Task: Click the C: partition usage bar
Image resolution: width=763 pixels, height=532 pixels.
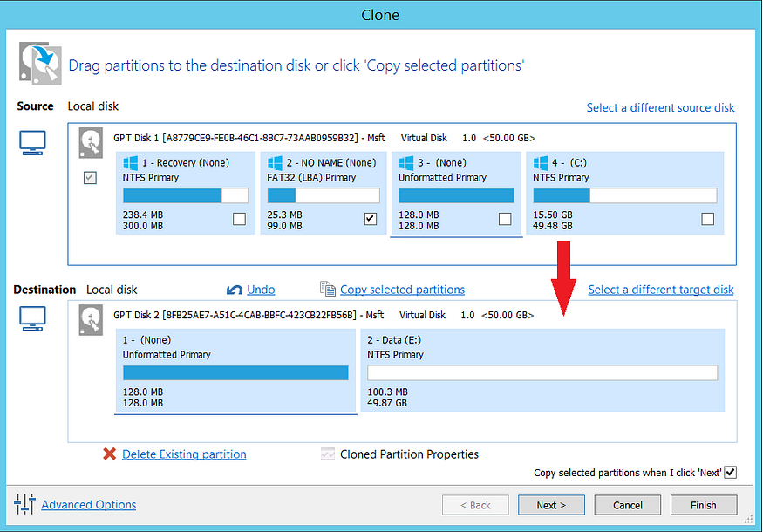Action: pyautogui.click(x=625, y=195)
